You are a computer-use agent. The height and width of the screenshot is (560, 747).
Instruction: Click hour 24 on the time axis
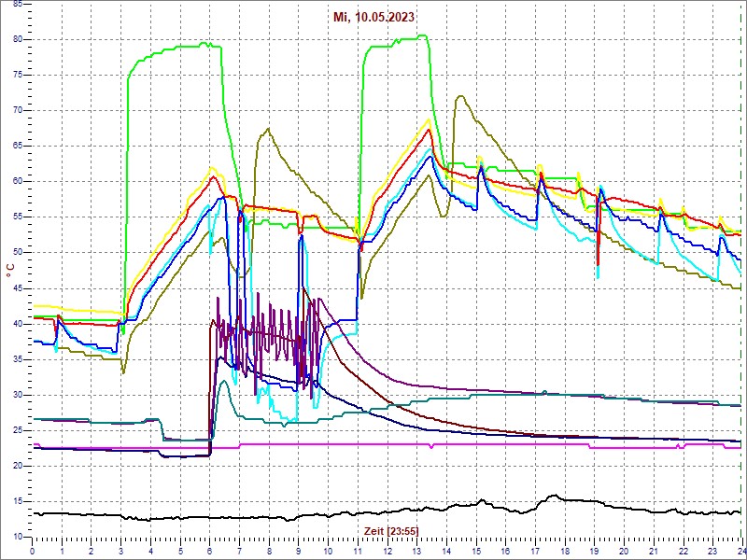(x=741, y=551)
